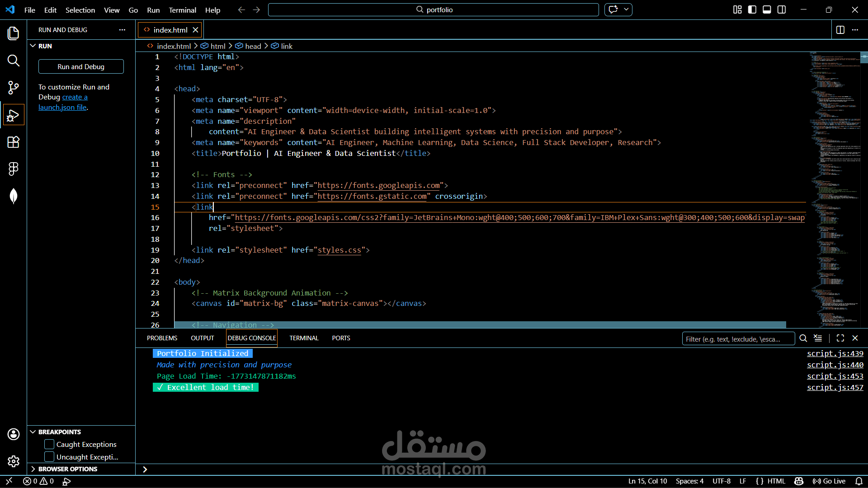Click the Go Live status bar button
Screen dimensions: 868x488
pyautogui.click(x=829, y=481)
